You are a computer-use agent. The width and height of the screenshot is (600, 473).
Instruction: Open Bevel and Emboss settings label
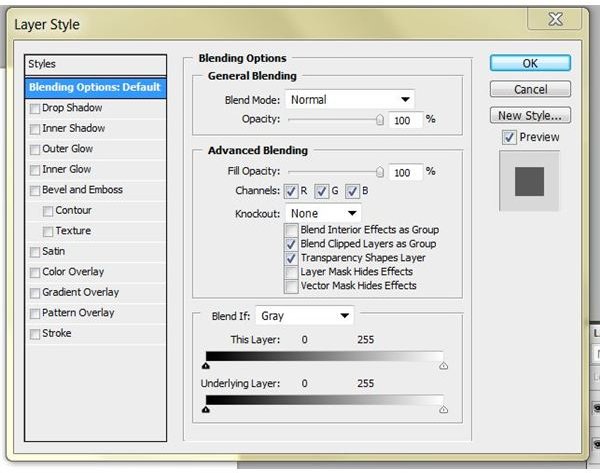tap(82, 190)
